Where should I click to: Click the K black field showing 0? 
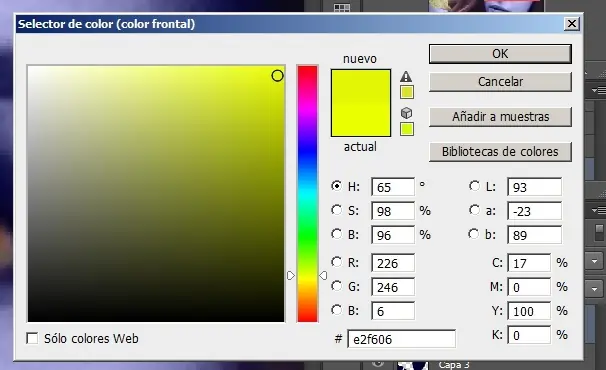click(529, 335)
